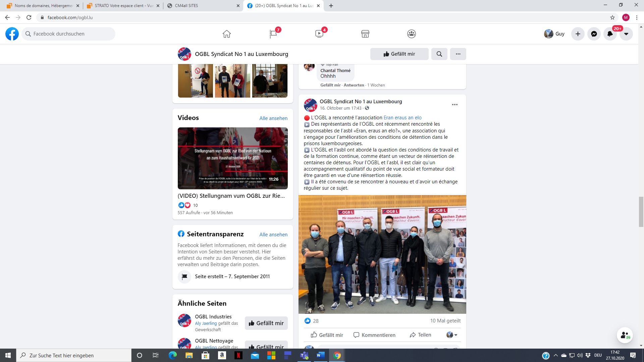The width and height of the screenshot is (644, 362).
Task: Click the Windows taskbar search box
Action: pyautogui.click(x=74, y=355)
